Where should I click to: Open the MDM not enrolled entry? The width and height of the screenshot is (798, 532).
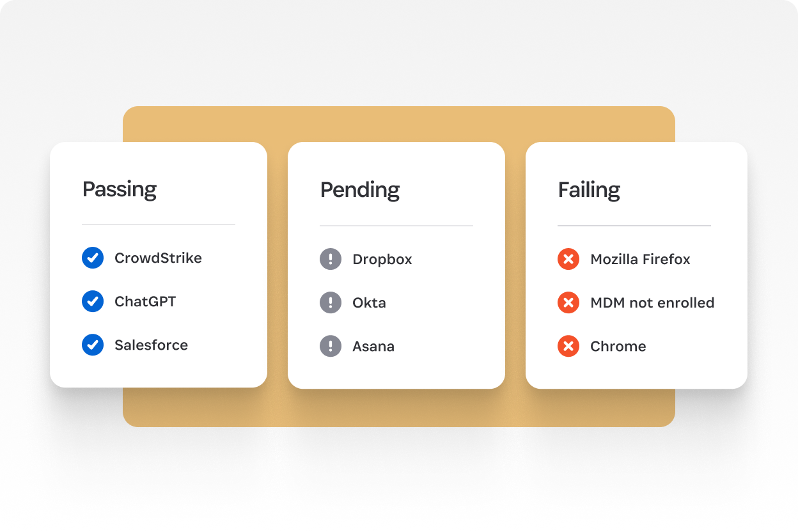click(652, 302)
